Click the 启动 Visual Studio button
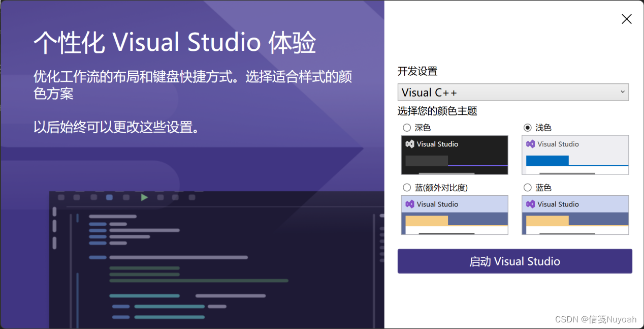Image resolution: width=644 pixels, height=329 pixels. coord(514,261)
